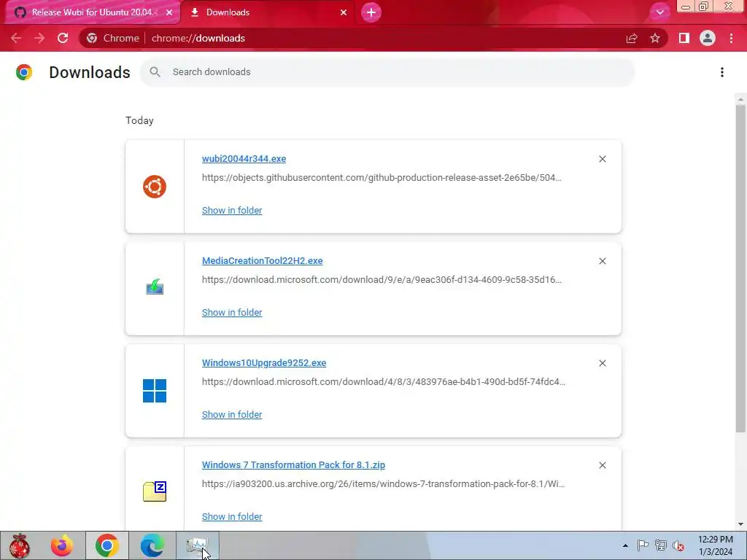
Task: Click the Ubuntu icon for wubi20044r344.exe
Action: 155,187
